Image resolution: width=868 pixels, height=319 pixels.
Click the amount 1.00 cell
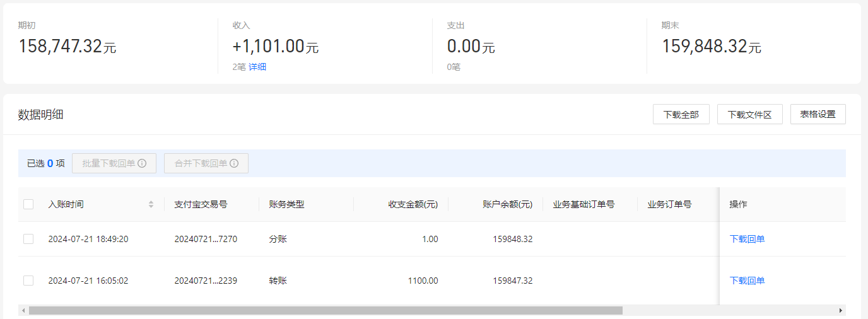430,239
